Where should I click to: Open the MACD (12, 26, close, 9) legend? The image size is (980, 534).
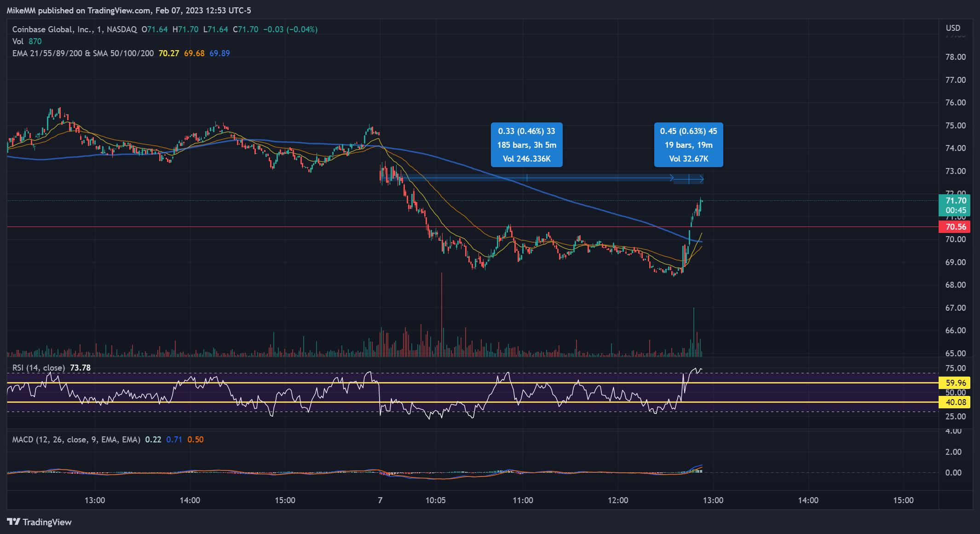click(76, 440)
